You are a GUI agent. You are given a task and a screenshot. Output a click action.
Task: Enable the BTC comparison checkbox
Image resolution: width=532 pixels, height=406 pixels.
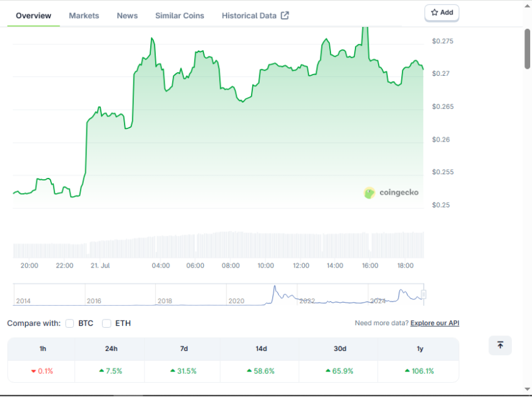pyautogui.click(x=69, y=323)
